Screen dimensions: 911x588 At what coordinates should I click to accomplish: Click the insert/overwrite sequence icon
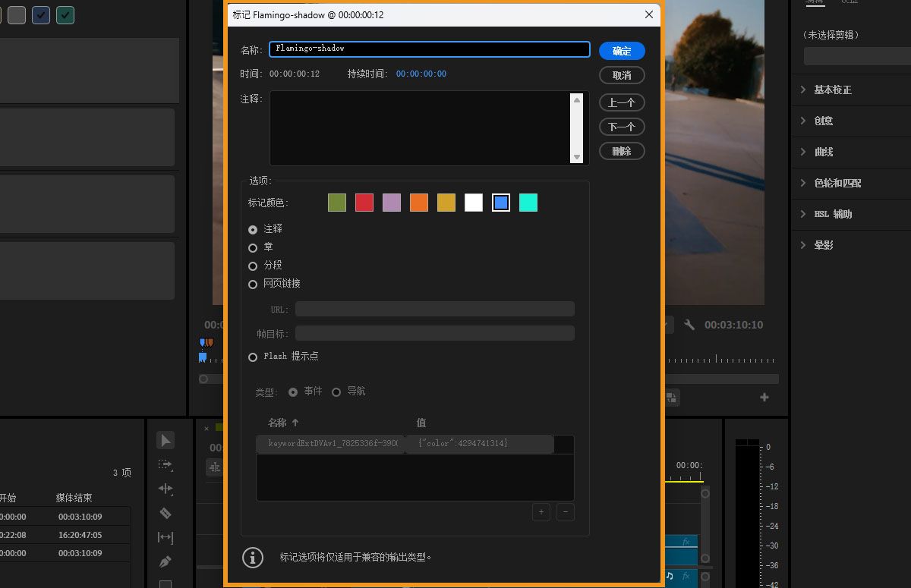click(x=673, y=398)
